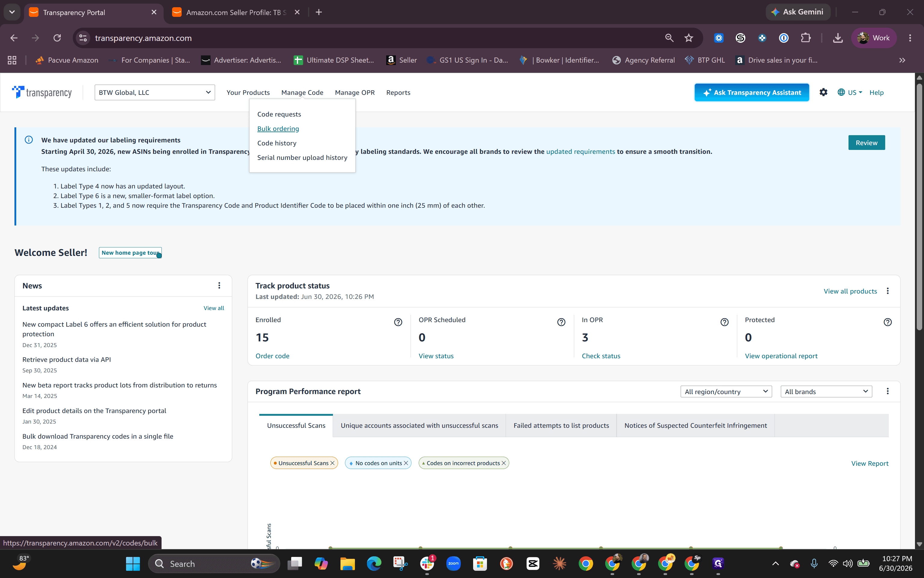Open File Explorer from the taskbar
The width and height of the screenshot is (924, 578).
click(347, 564)
